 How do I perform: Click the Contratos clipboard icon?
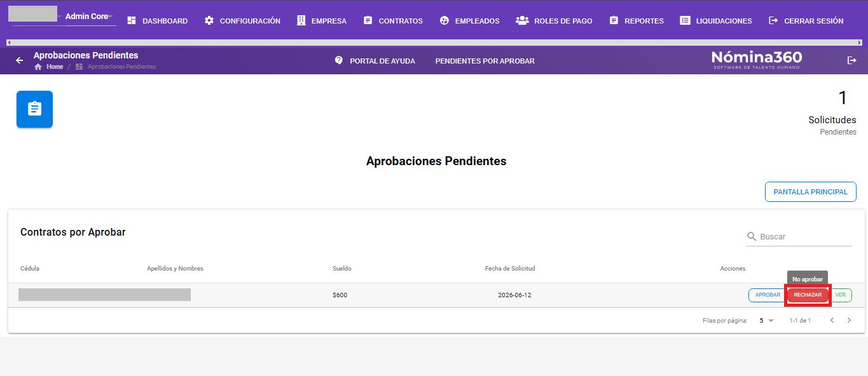(368, 21)
